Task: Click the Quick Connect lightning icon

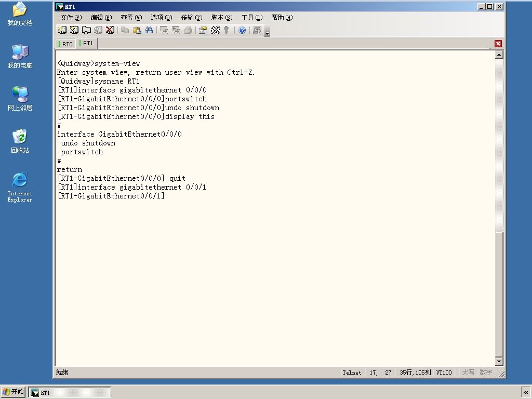Action: click(x=74, y=30)
